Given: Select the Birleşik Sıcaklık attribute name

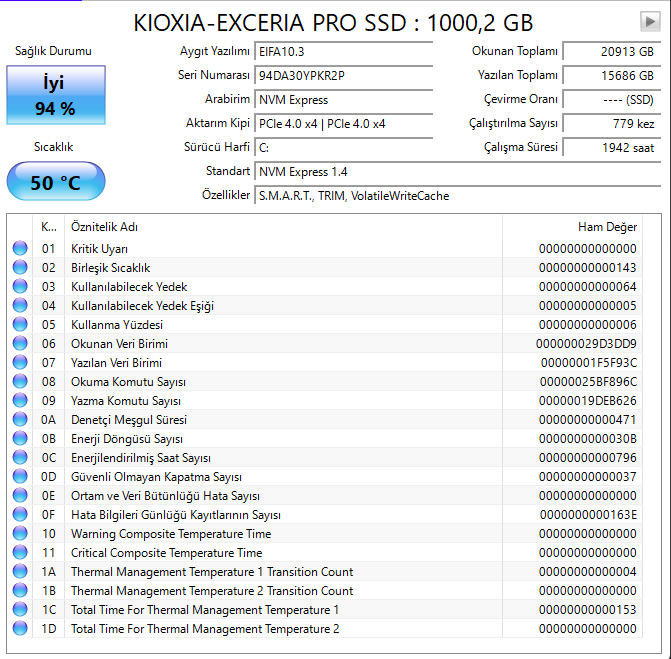Looking at the screenshot, I should [110, 268].
